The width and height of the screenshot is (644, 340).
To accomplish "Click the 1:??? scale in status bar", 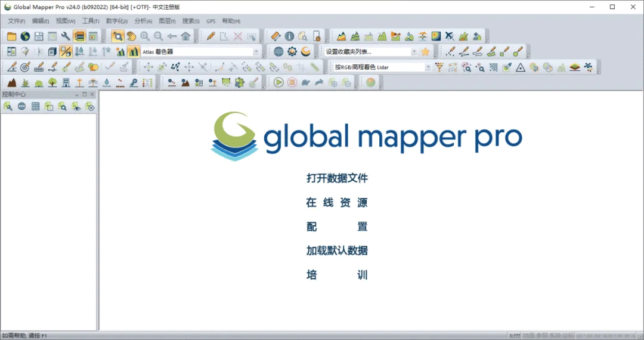I will point(515,336).
